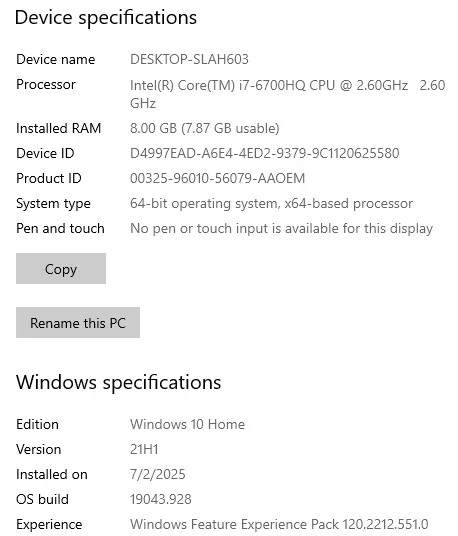Click the installed on date 7/2/2025
The width and height of the screenshot is (458, 536).
[x=158, y=474]
